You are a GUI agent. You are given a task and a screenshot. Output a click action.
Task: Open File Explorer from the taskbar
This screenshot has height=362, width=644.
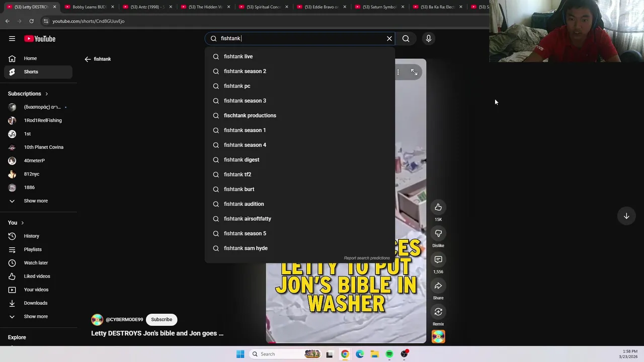(374, 354)
